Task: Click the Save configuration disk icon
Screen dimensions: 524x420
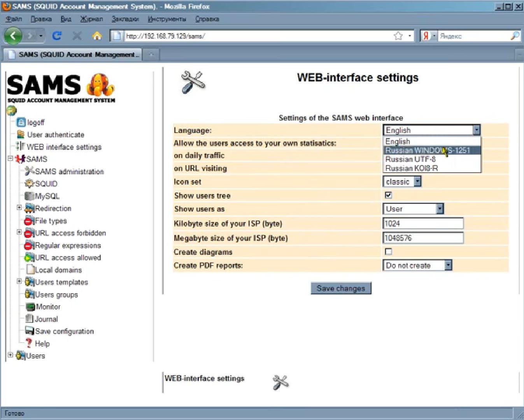Action: click(30, 331)
